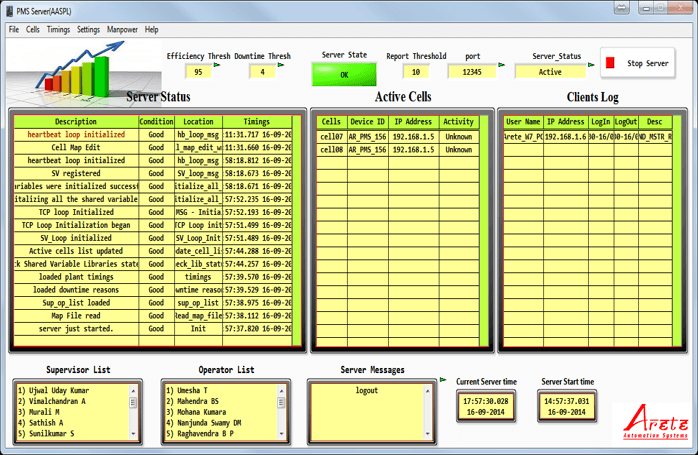The image size is (698, 455).
Task: Click 192.168.1.6 in Clients Log
Action: (565, 137)
